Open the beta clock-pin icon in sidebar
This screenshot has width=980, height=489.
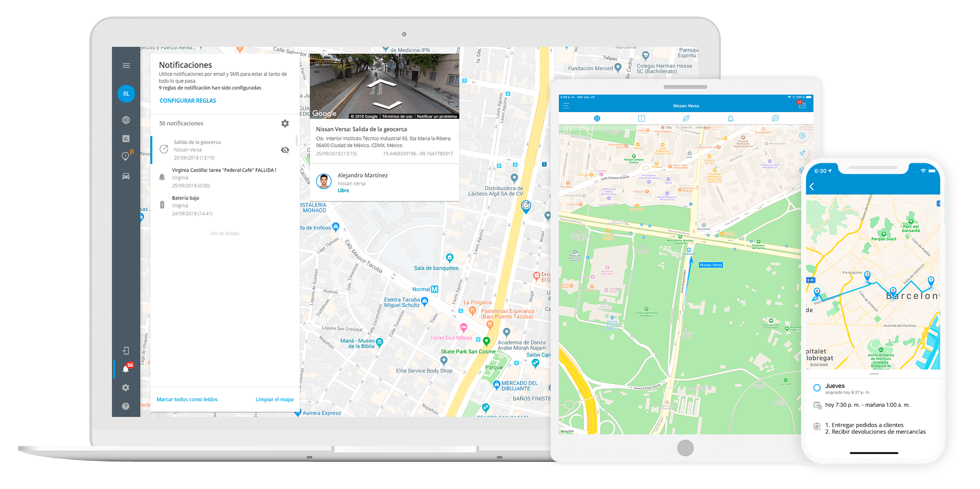click(126, 156)
